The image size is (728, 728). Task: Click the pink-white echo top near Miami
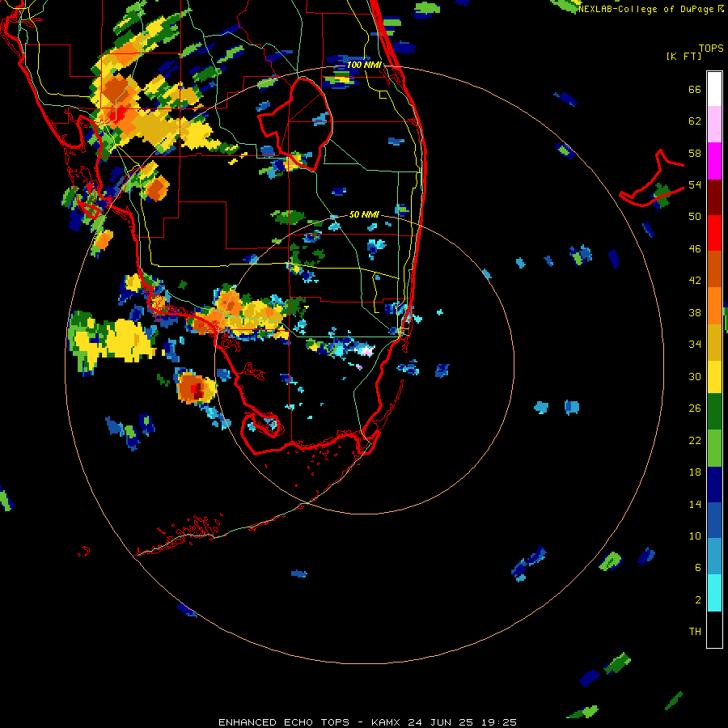(x=366, y=350)
